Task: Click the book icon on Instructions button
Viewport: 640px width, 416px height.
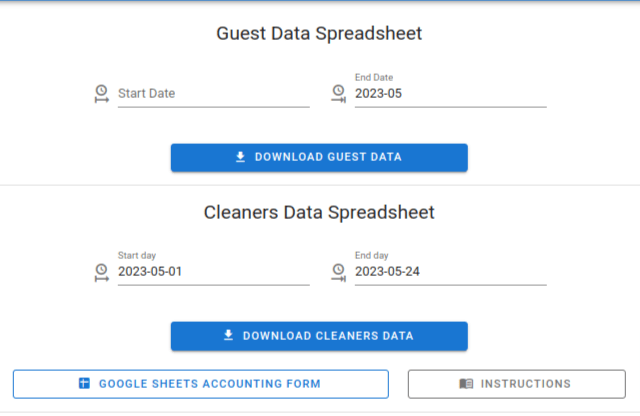Action: (x=466, y=384)
